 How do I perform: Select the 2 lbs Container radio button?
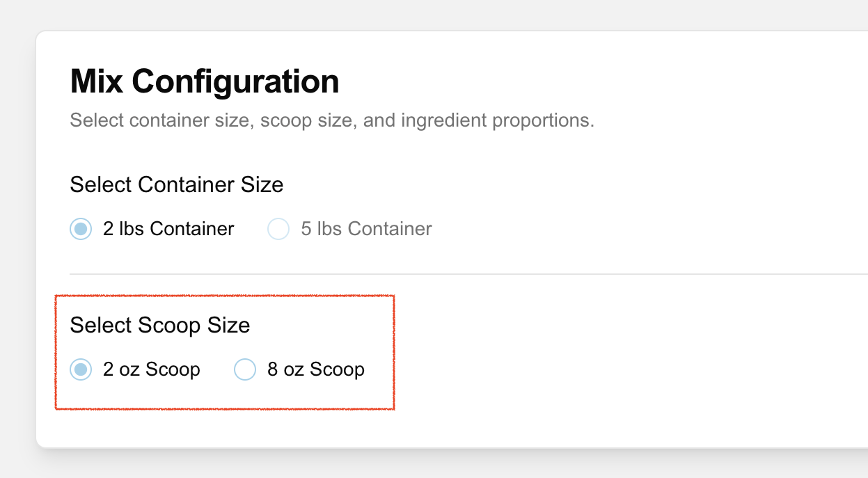80,228
